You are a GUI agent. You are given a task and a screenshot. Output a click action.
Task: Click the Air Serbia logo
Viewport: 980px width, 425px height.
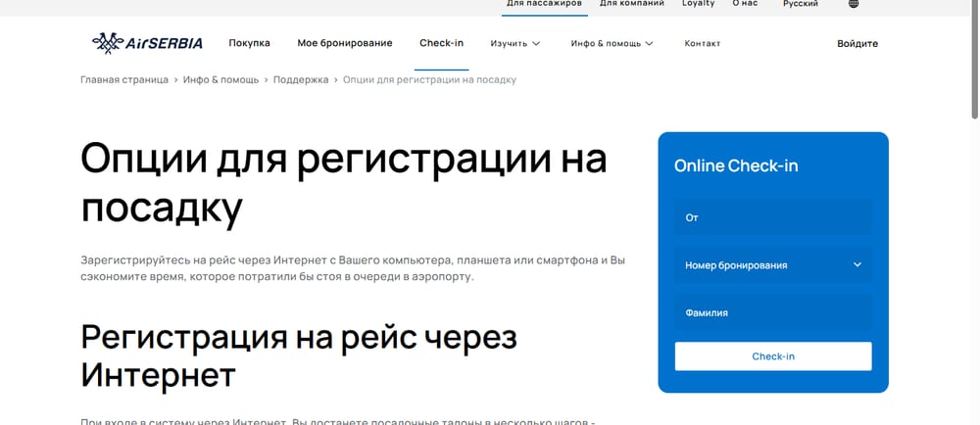point(148,43)
